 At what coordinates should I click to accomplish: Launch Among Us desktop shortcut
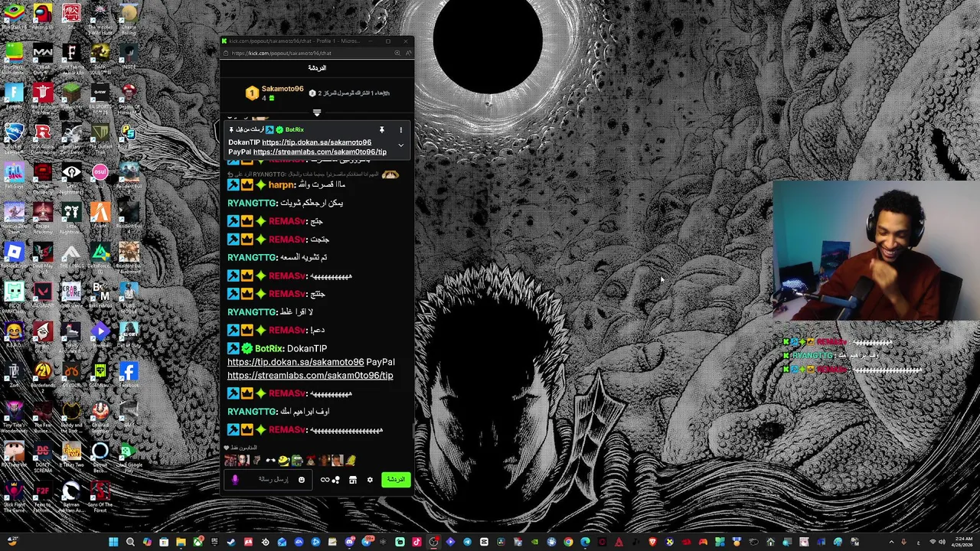click(x=43, y=17)
